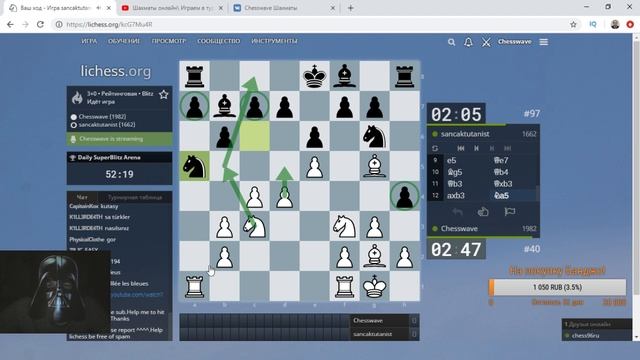Select the white king on g1
This screenshot has width=640, height=360.
pos(374,287)
